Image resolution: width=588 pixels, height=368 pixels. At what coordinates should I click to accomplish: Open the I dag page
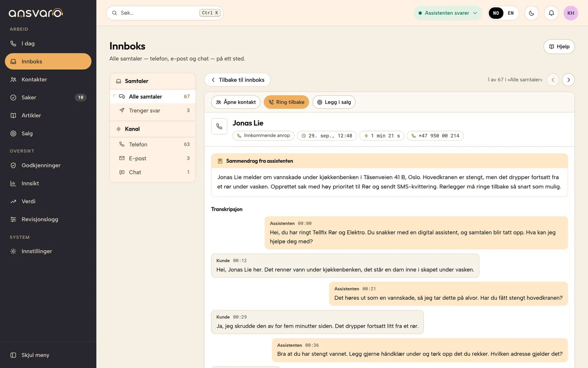click(48, 43)
